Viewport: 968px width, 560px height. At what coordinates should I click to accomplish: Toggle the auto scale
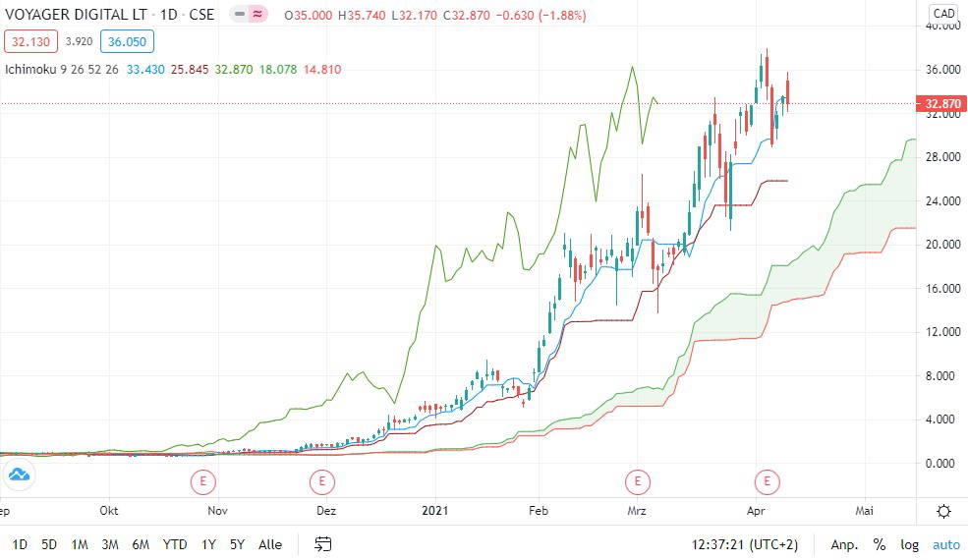pyautogui.click(x=946, y=544)
